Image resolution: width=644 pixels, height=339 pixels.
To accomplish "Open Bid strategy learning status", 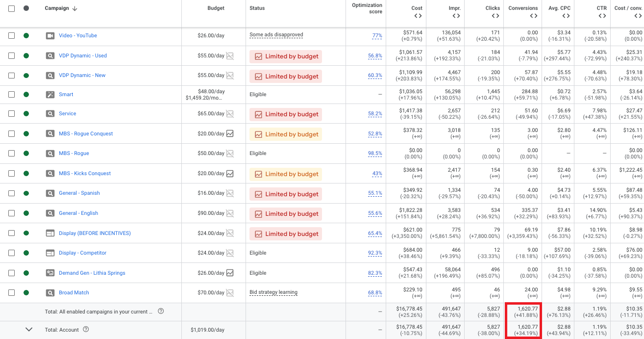I will (x=273, y=292).
